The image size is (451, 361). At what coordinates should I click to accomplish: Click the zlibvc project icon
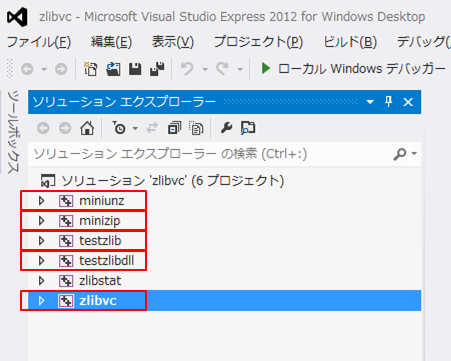click(x=66, y=301)
